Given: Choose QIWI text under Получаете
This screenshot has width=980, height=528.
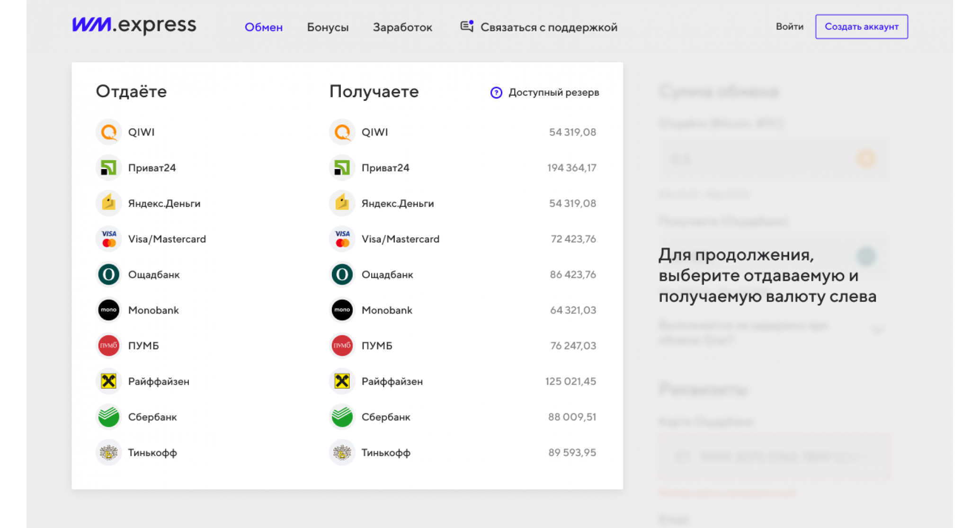Looking at the screenshot, I should click(x=375, y=132).
